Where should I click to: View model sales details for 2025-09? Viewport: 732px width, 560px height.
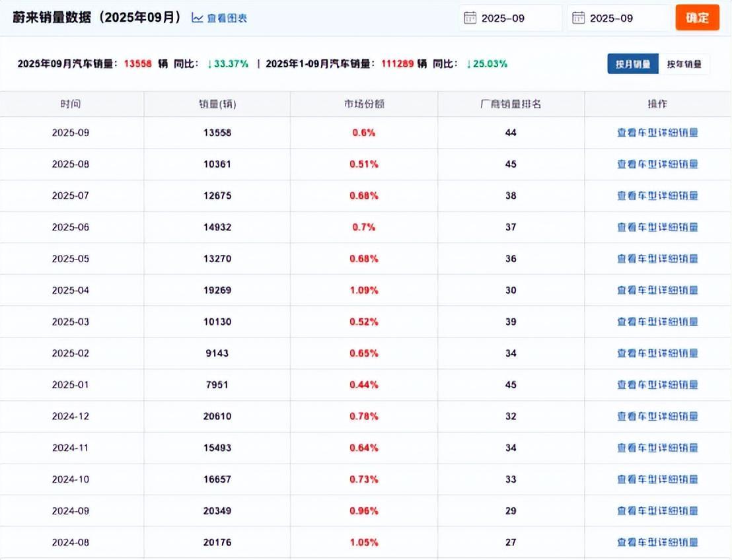point(657,133)
